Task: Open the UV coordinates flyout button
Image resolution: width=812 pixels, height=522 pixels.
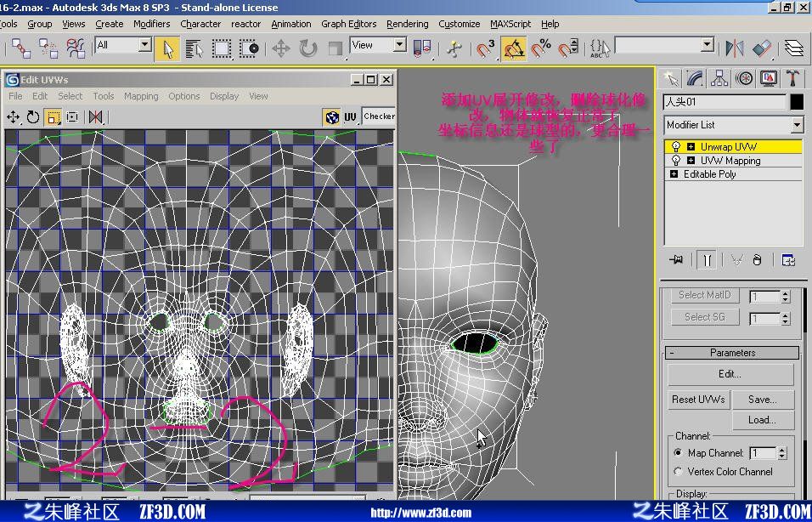Action: click(x=351, y=117)
